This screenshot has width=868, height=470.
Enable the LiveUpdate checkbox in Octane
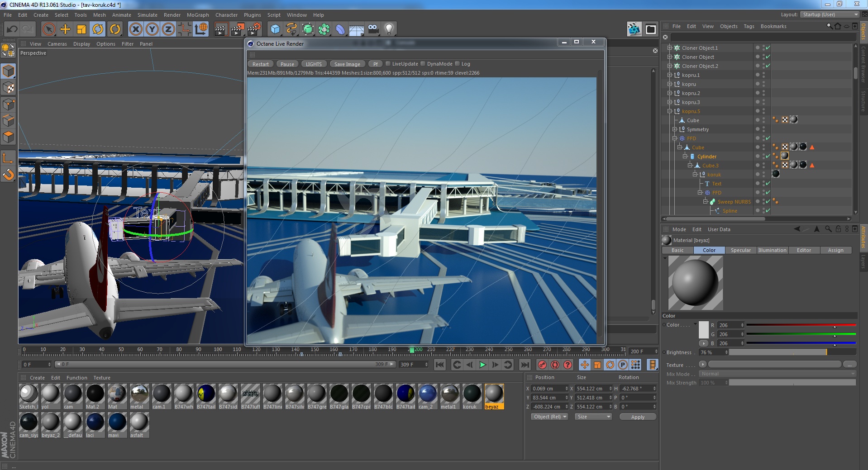388,64
